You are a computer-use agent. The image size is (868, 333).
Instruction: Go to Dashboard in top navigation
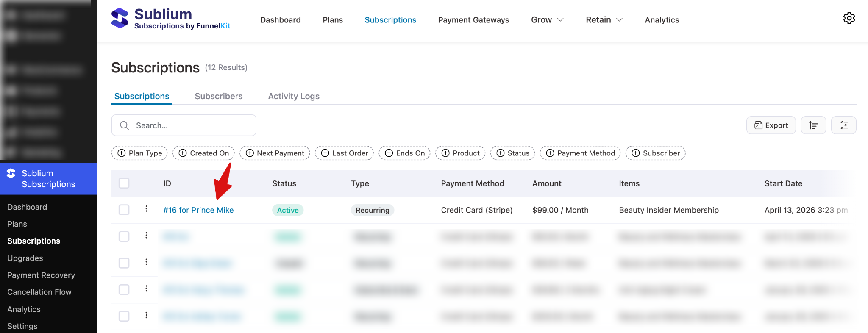pyautogui.click(x=280, y=20)
